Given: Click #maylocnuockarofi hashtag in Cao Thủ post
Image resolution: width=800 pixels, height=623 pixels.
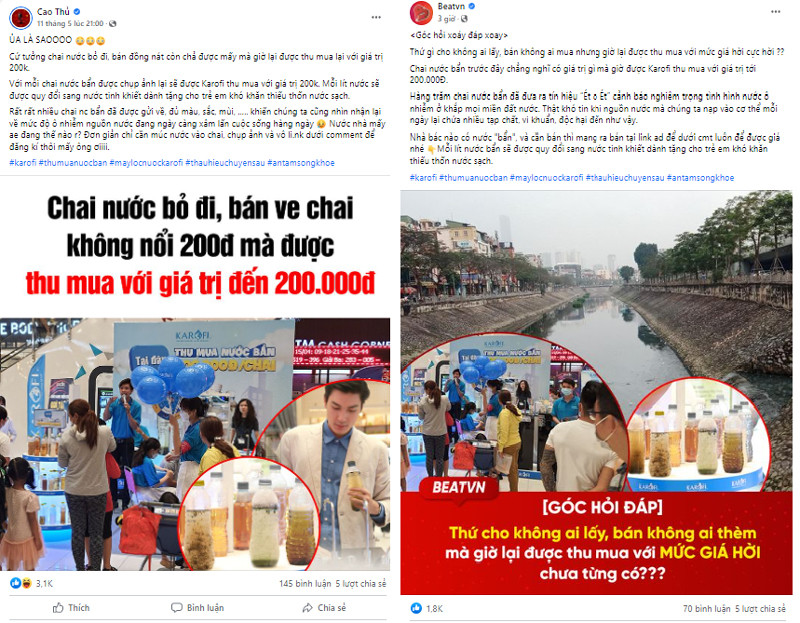Looking at the screenshot, I should click(x=146, y=163).
